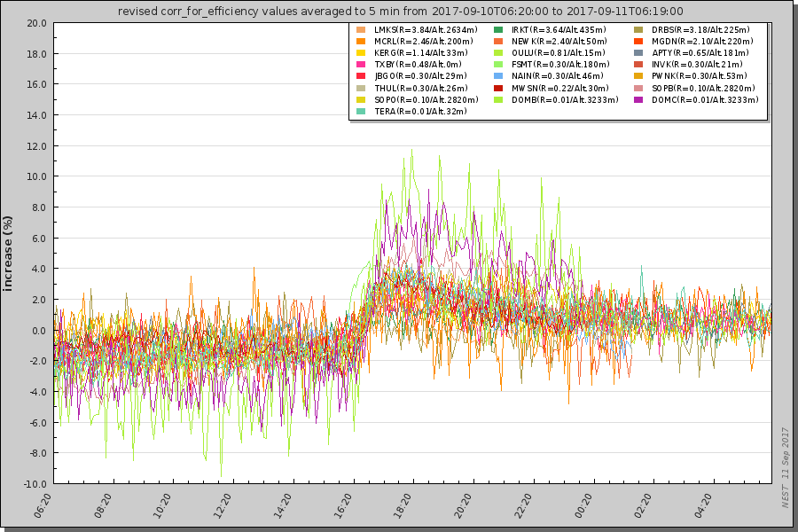Click the chart title text

[400, 11]
